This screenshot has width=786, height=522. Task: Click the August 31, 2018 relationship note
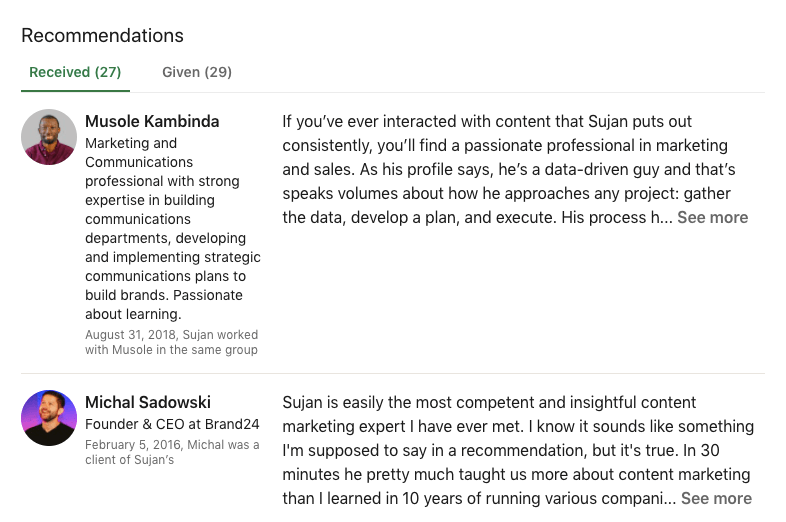pos(171,335)
